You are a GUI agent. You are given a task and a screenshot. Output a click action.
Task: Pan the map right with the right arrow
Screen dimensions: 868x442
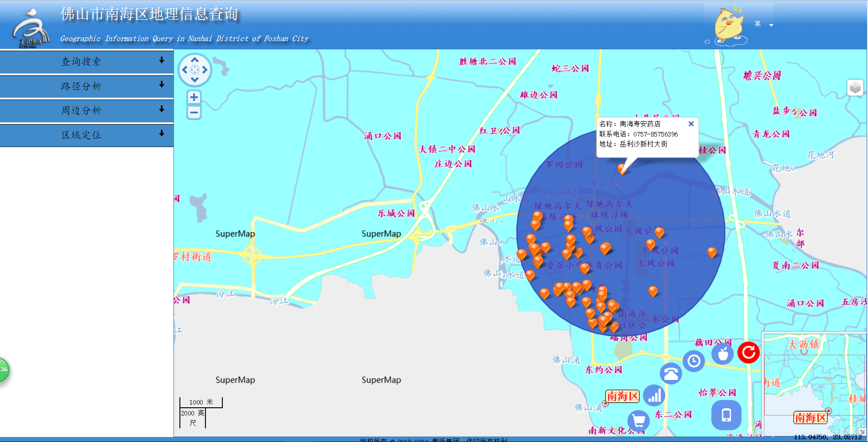(205, 70)
